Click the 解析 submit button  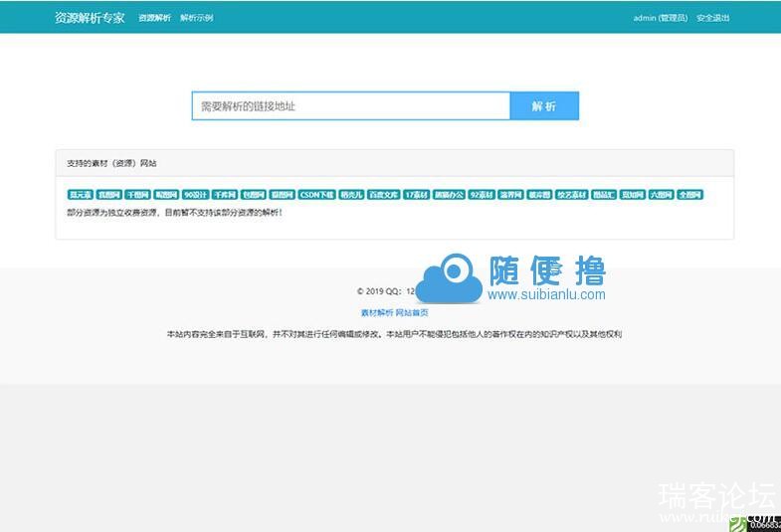[543, 106]
